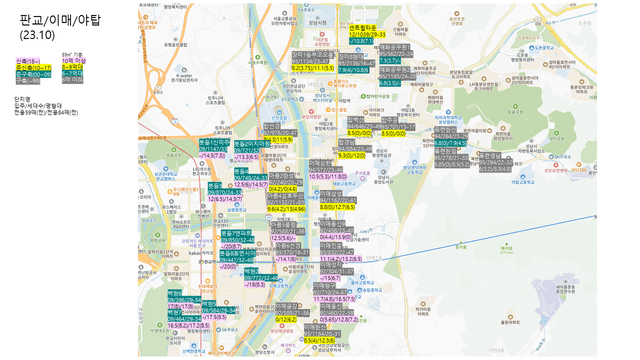The height and width of the screenshot is (360, 640).
Task: Click the kakao 카카오 building label
Action: pyautogui.click(x=201, y=254)
